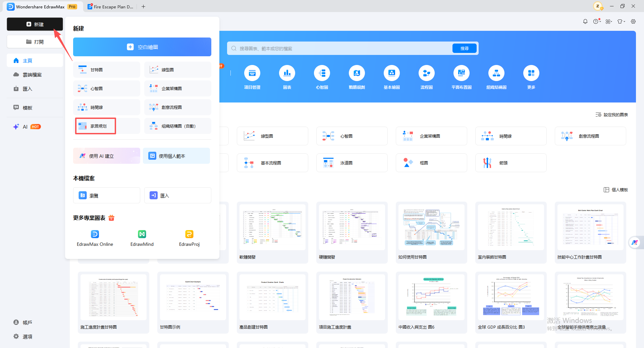This screenshot has width=644, height=348.
Task: Click 個人模板 link
Action: 616,190
